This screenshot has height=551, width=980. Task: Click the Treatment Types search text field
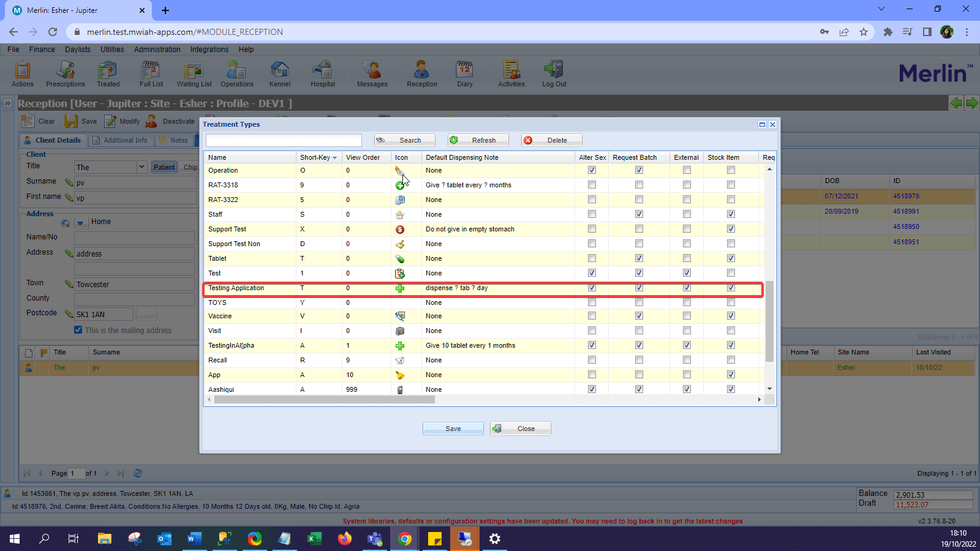(x=284, y=140)
